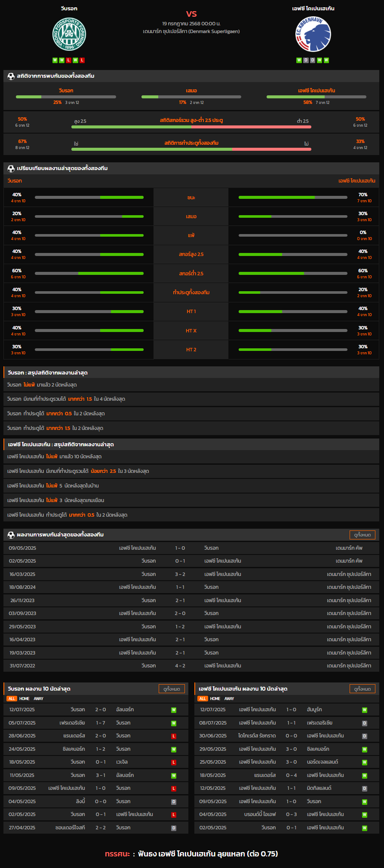Click the สกอร์สูง 2.5 comparison label
The image size is (384, 868).
click(191, 254)
